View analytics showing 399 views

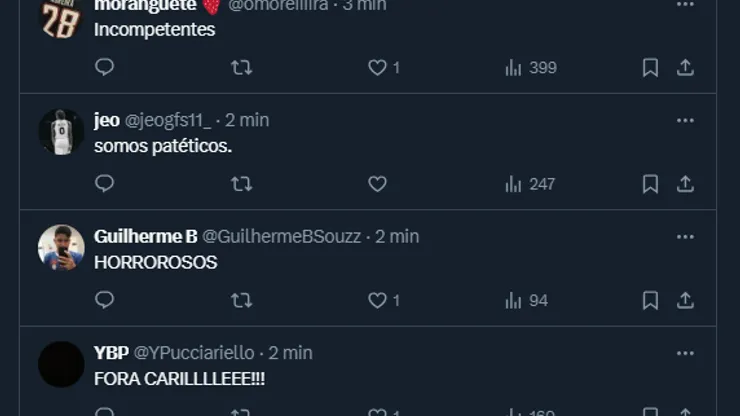click(530, 68)
